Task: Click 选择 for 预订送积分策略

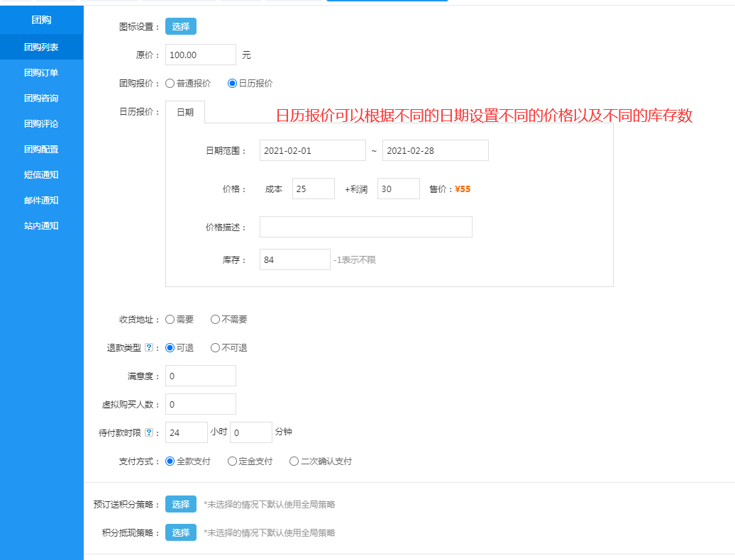Action: click(x=181, y=504)
